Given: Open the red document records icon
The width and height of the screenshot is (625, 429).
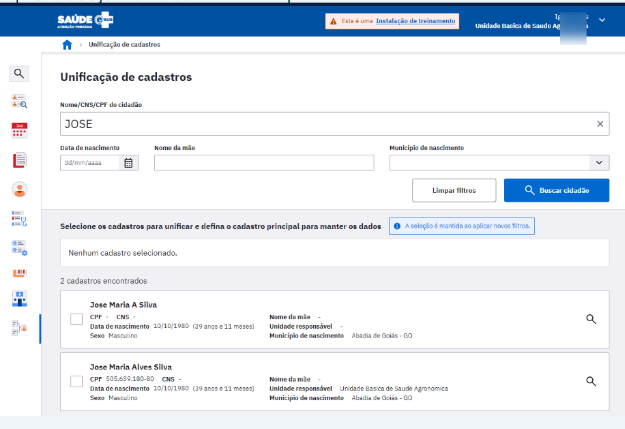Looking at the screenshot, I should [x=19, y=160].
